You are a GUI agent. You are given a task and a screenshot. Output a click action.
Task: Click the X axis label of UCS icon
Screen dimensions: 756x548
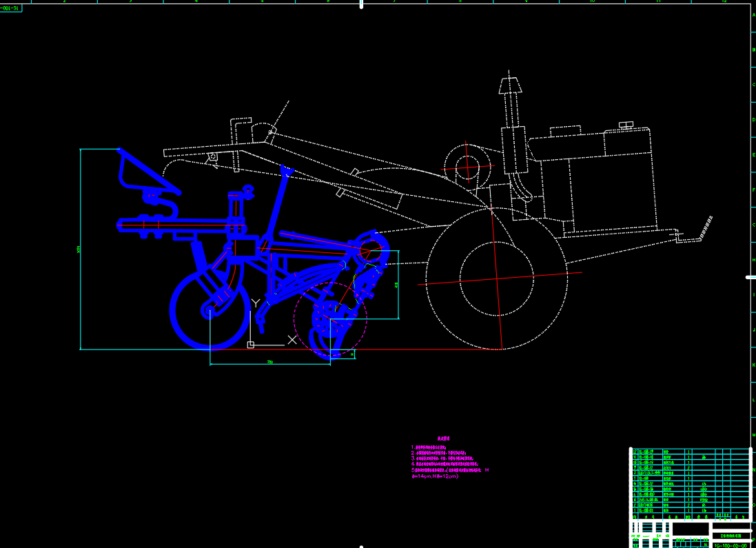tap(292, 340)
